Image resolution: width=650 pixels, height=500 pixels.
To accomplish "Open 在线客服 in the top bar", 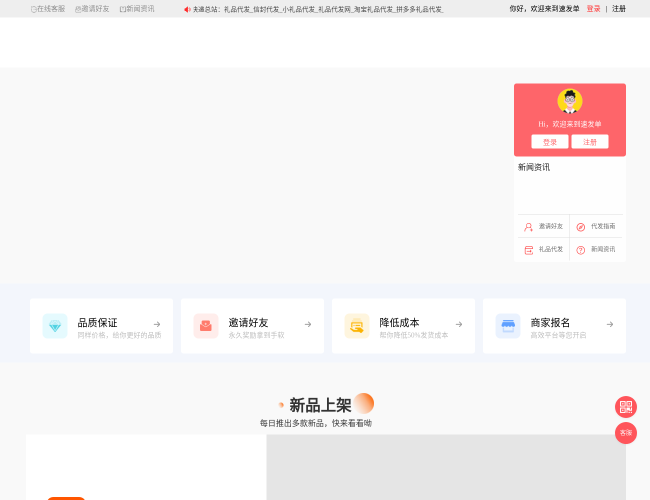I will click(x=51, y=9).
